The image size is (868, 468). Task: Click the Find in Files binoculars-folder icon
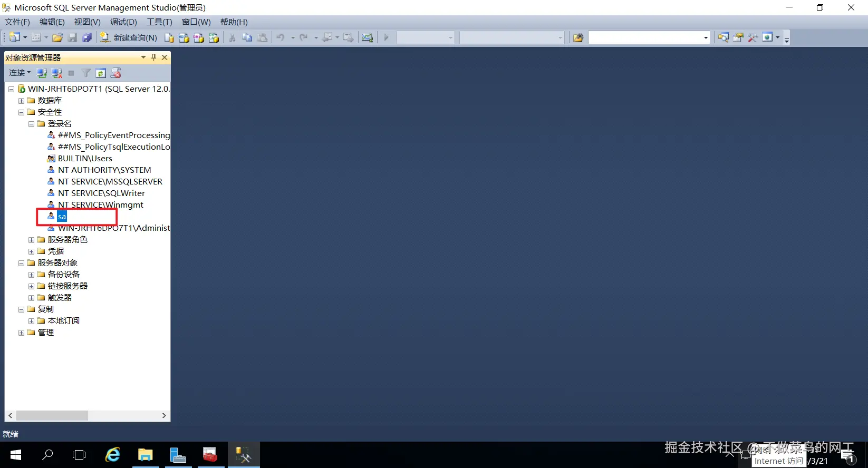coord(578,37)
